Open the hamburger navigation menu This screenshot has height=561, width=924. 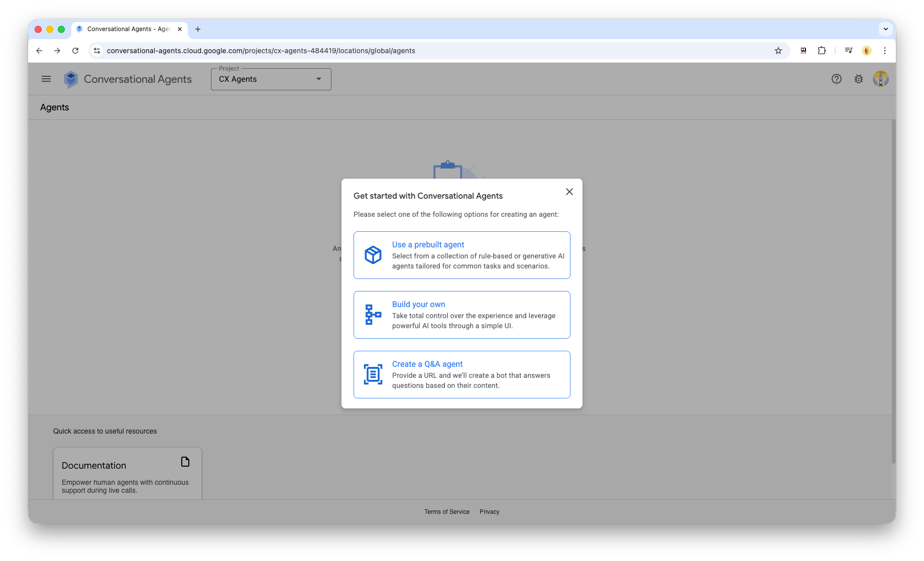click(x=46, y=79)
